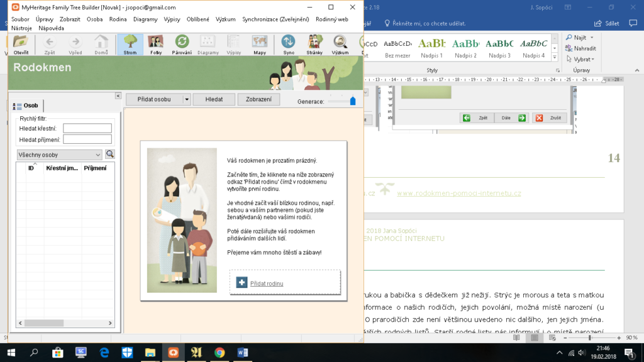644x362 pixels.
Task: Follow the Přidat rodinu link
Action: 267,283
